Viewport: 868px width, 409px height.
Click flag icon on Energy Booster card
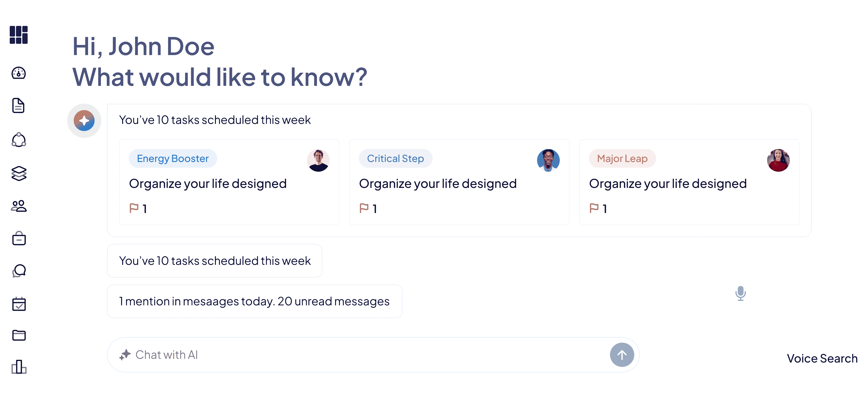pyautogui.click(x=134, y=208)
